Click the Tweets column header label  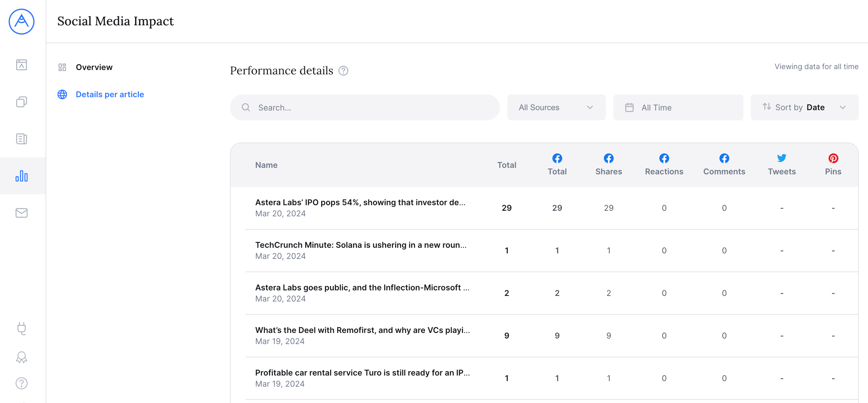[782, 171]
